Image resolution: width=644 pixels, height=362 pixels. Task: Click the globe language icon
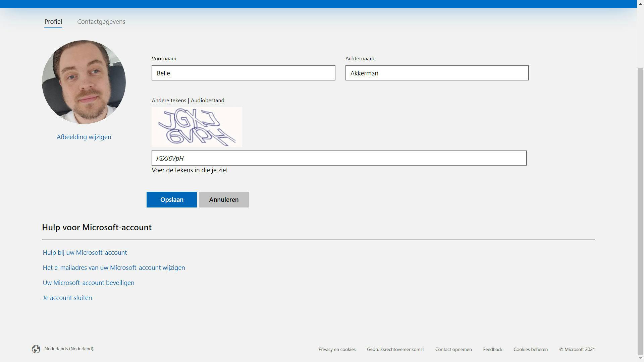(36, 349)
